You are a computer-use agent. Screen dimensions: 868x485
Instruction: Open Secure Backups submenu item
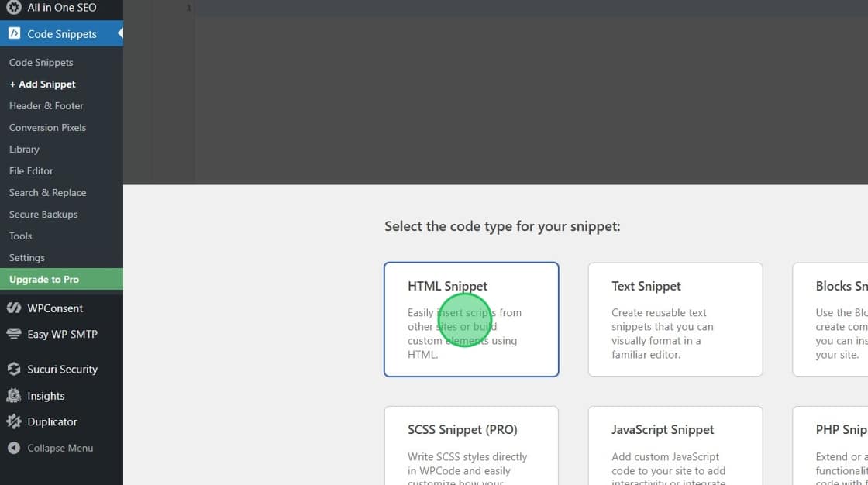(x=43, y=215)
